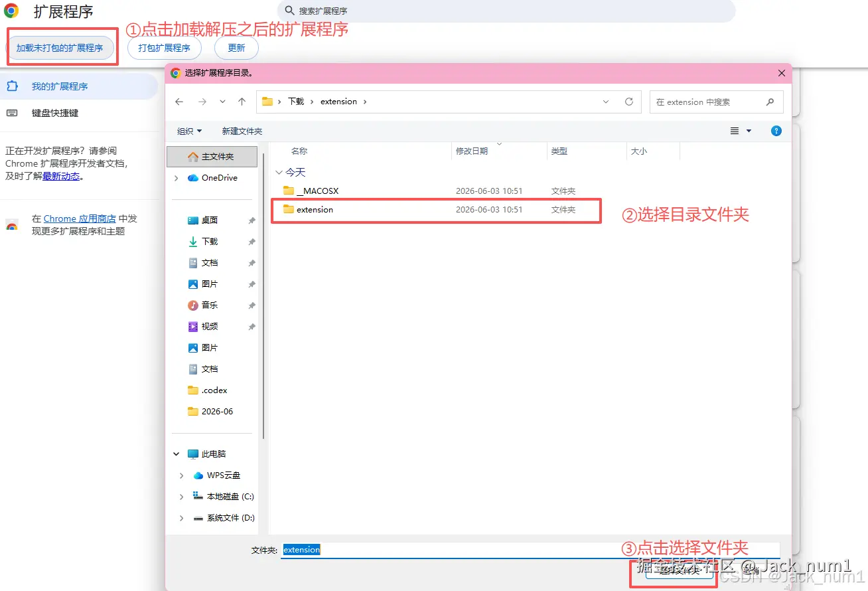
Task: Select the __MACOSX folder row
Action: pos(437,191)
